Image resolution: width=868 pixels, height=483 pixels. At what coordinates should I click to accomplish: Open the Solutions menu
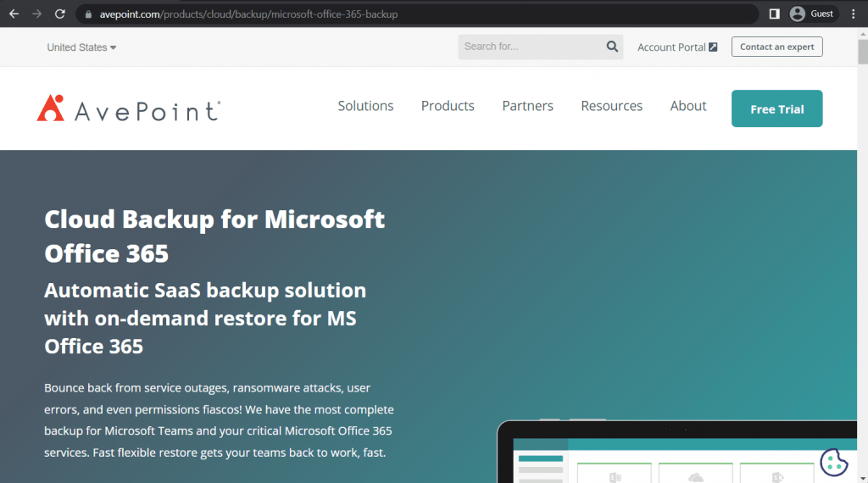click(x=365, y=106)
